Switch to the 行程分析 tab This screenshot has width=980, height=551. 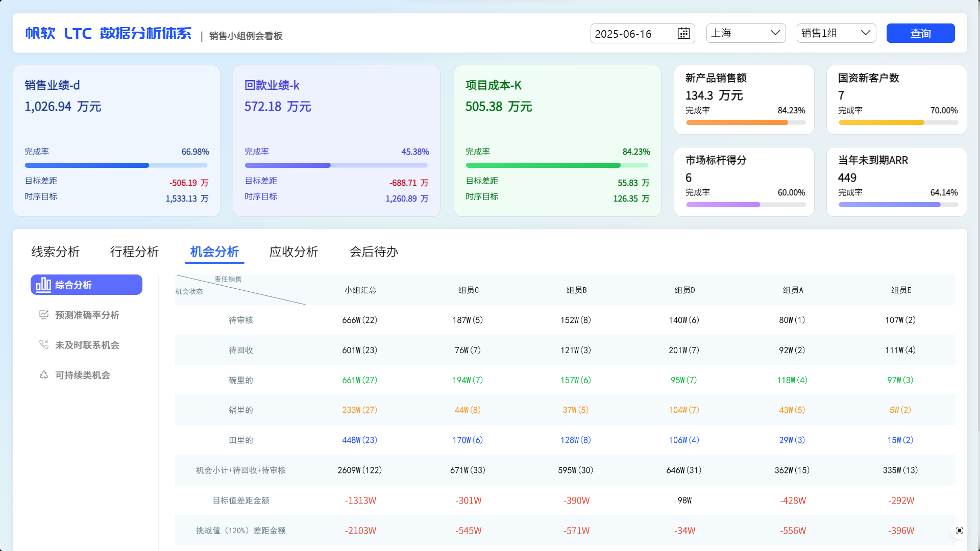(x=135, y=252)
